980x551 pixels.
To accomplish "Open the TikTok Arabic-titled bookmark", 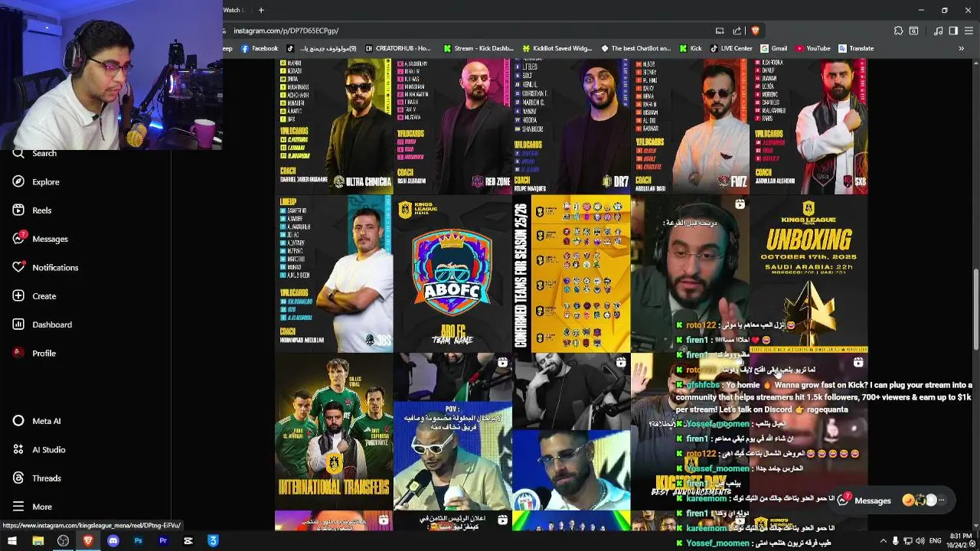I will [x=322, y=48].
